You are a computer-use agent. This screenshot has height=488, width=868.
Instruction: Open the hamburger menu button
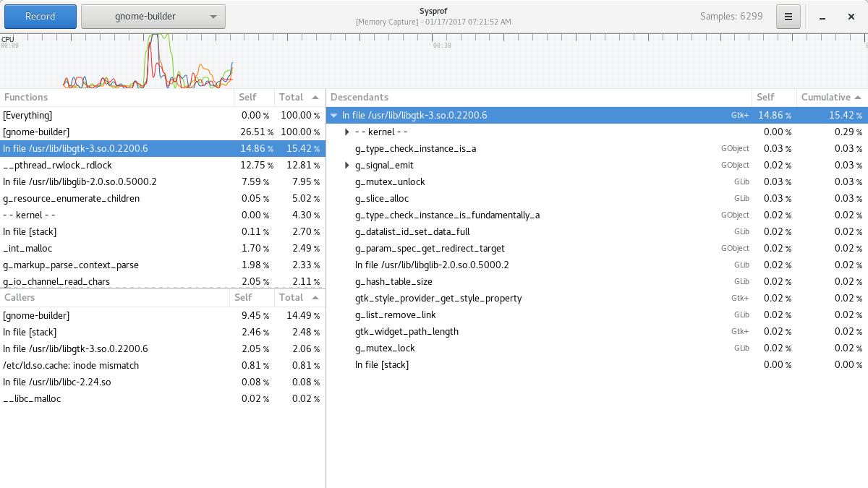click(x=788, y=17)
